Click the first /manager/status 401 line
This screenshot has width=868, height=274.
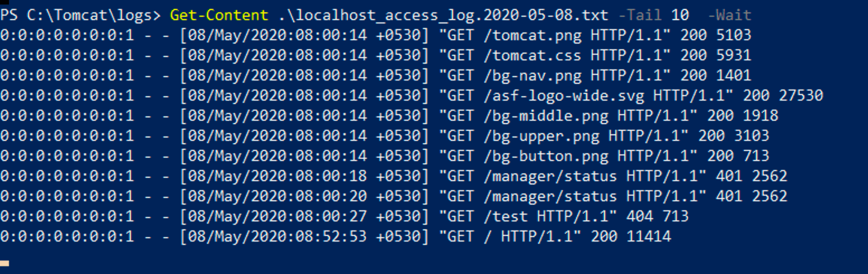pos(394,176)
